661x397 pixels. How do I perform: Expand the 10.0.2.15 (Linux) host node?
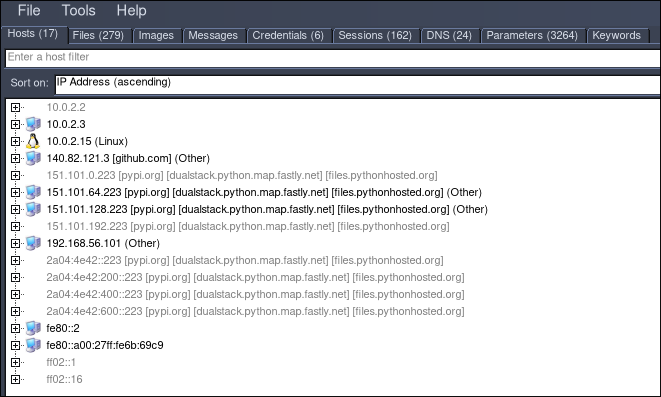[15, 141]
